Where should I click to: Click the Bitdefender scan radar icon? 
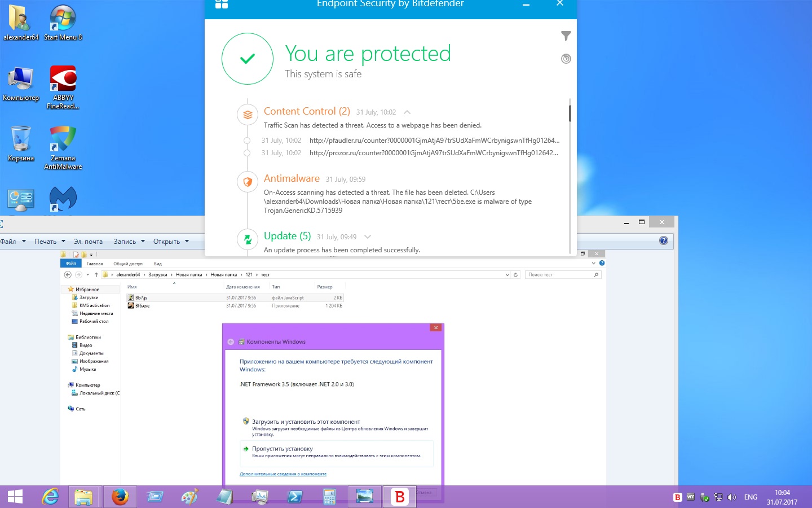[x=566, y=59]
